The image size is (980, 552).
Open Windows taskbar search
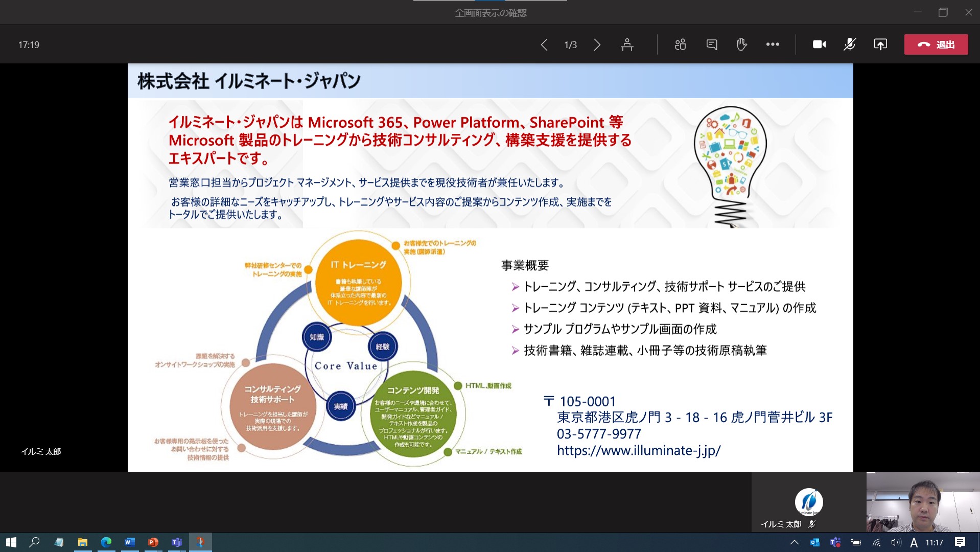pyautogui.click(x=34, y=542)
